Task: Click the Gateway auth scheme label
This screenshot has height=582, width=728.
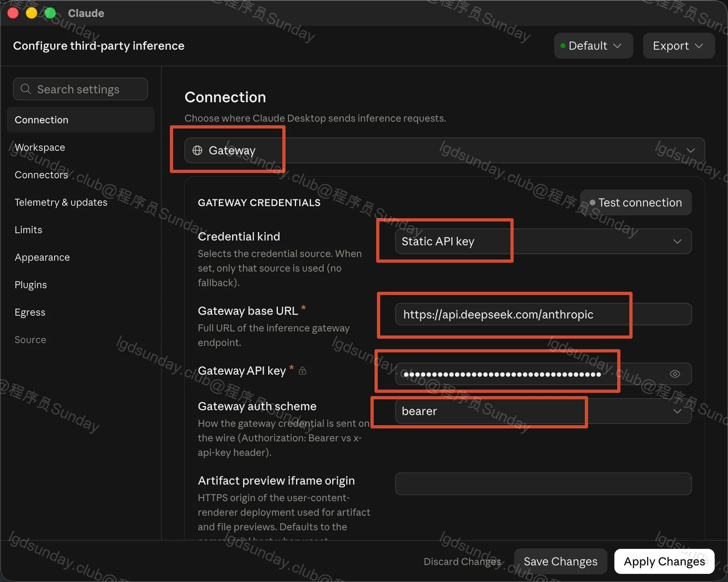Action: (257, 406)
